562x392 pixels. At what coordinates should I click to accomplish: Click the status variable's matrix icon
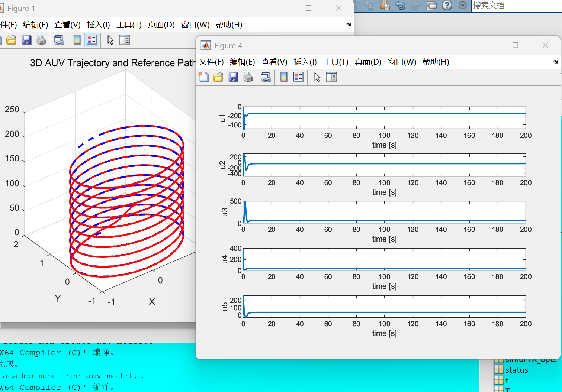coord(498,370)
